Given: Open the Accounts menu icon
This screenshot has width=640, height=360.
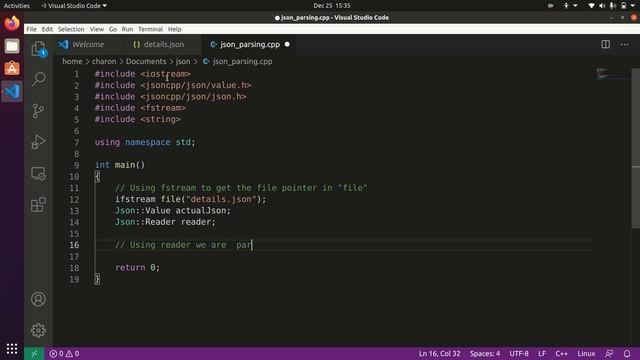Looking at the screenshot, I should [38, 299].
